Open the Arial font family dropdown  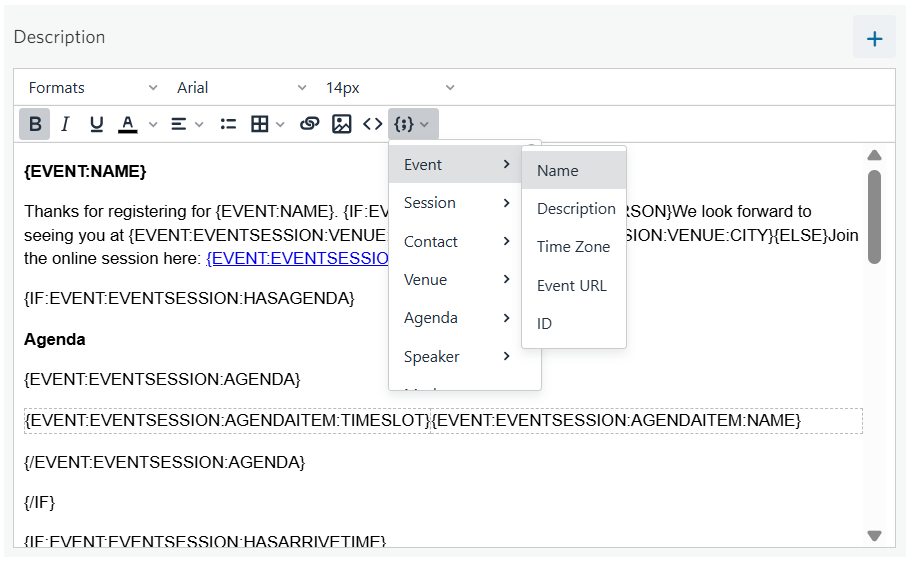[x=241, y=88]
